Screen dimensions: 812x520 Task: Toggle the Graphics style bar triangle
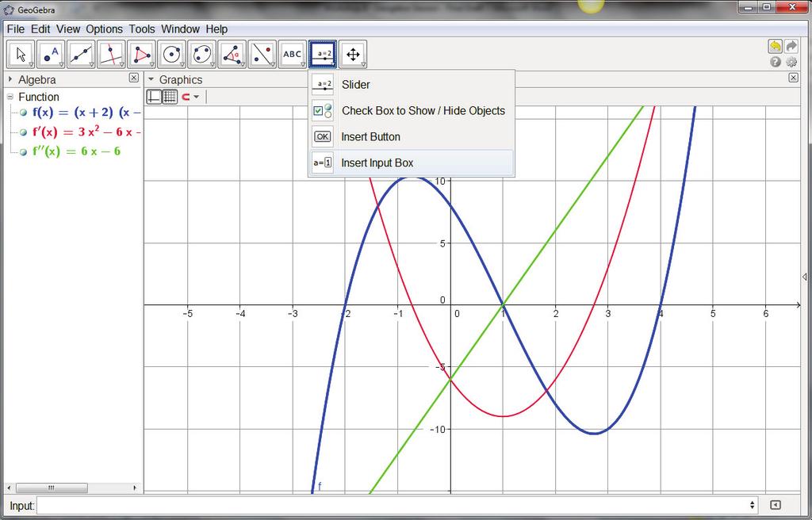(151, 79)
